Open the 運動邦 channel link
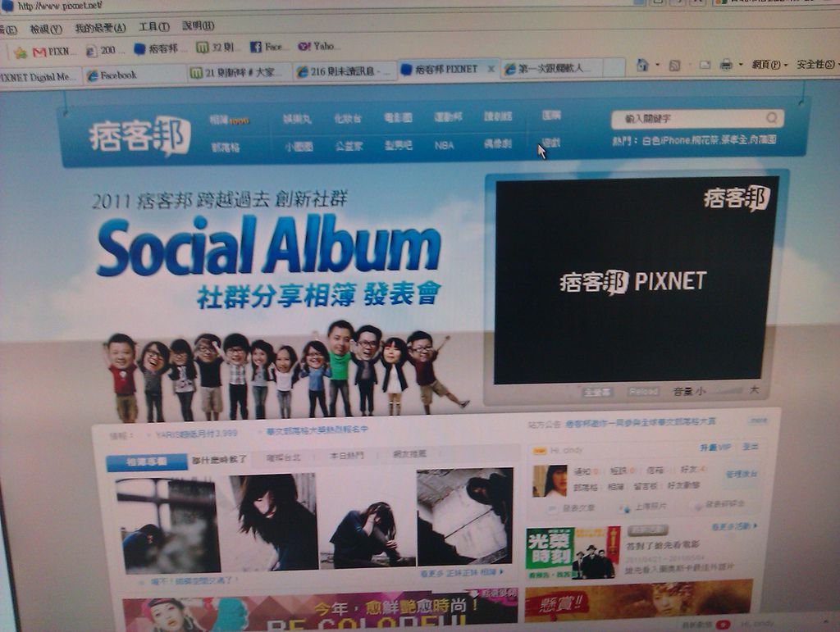840x632 pixels. coord(448,116)
